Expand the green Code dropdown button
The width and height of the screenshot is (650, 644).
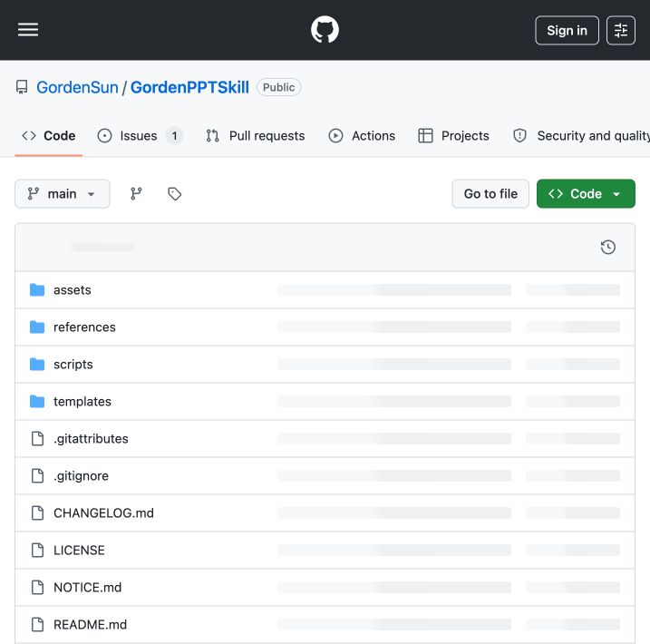(x=586, y=194)
